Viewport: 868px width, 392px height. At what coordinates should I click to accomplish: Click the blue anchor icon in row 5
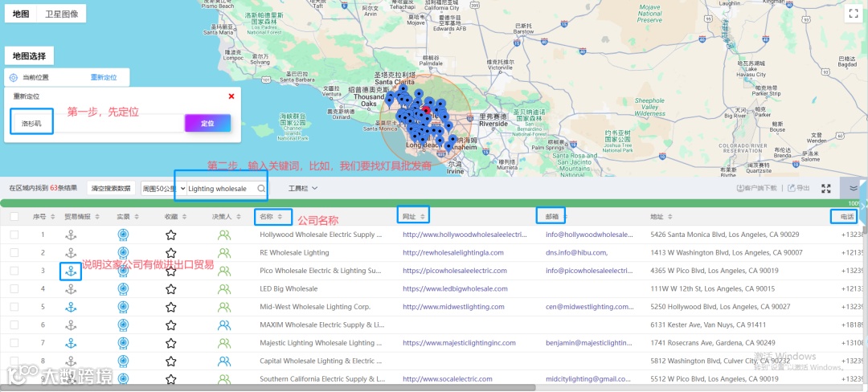(x=71, y=307)
